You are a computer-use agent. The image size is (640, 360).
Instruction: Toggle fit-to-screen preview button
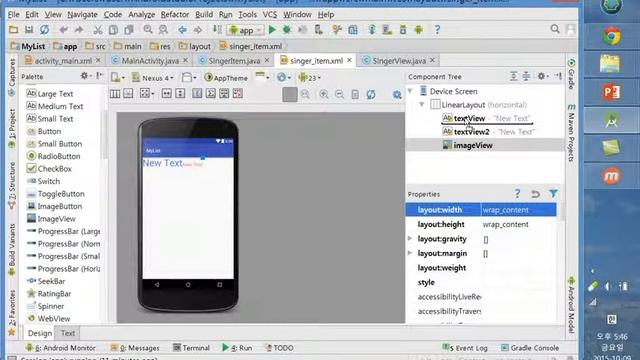(290, 94)
